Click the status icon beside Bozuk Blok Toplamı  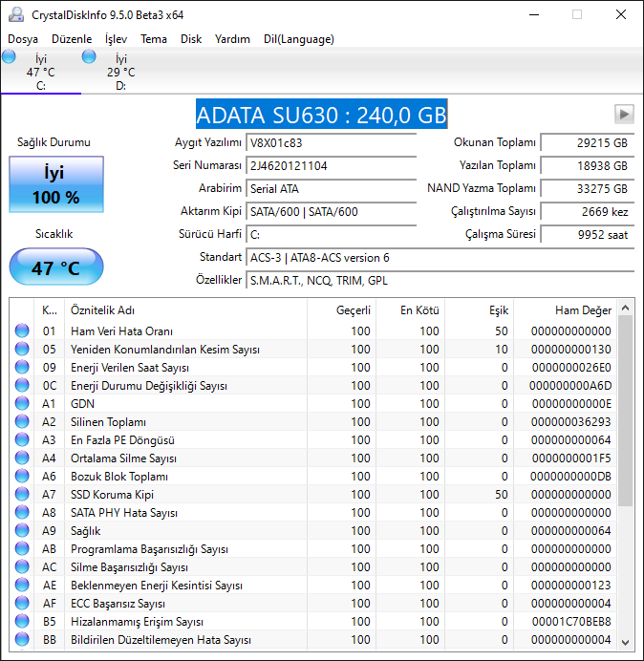[22, 477]
